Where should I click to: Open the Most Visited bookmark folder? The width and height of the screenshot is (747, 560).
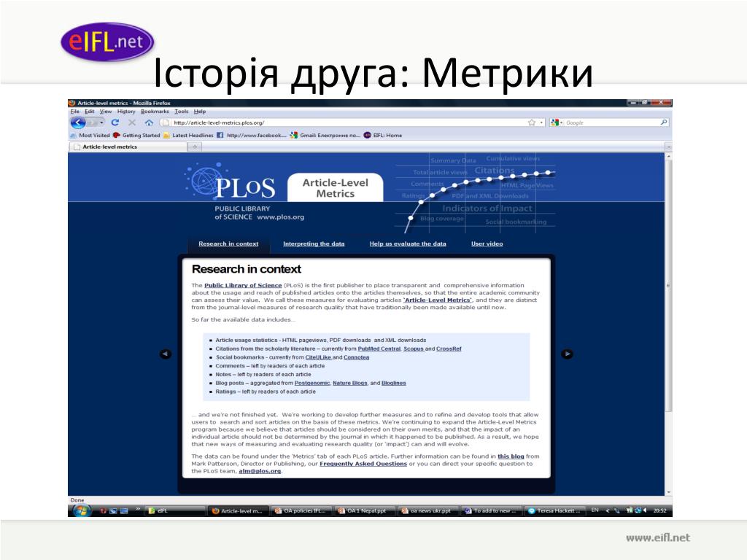[x=90, y=135]
